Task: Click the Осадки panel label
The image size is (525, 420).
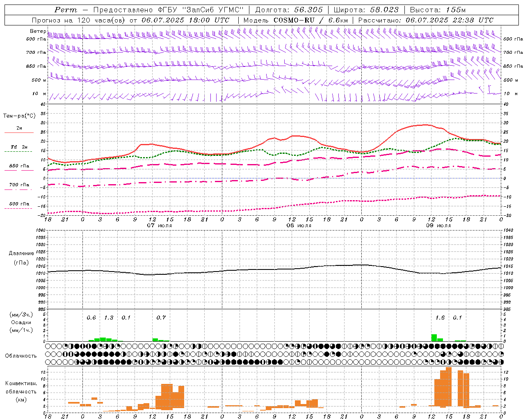Action: click(x=21, y=322)
